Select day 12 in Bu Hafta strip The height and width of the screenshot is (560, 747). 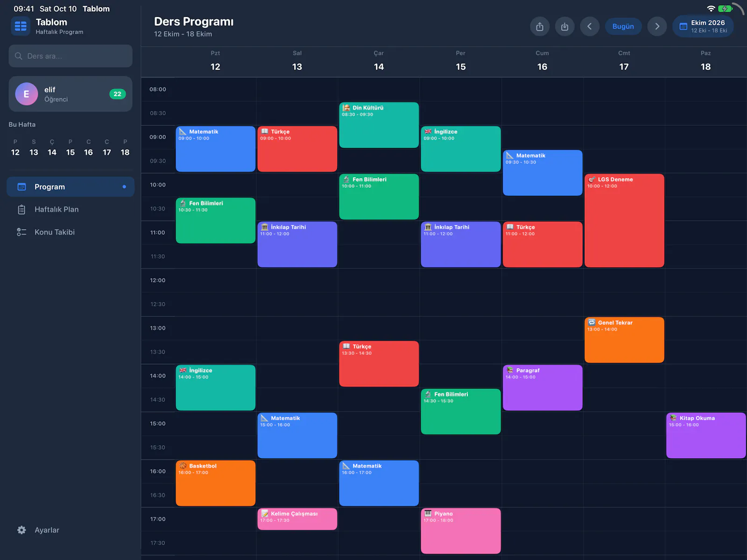[15, 147]
